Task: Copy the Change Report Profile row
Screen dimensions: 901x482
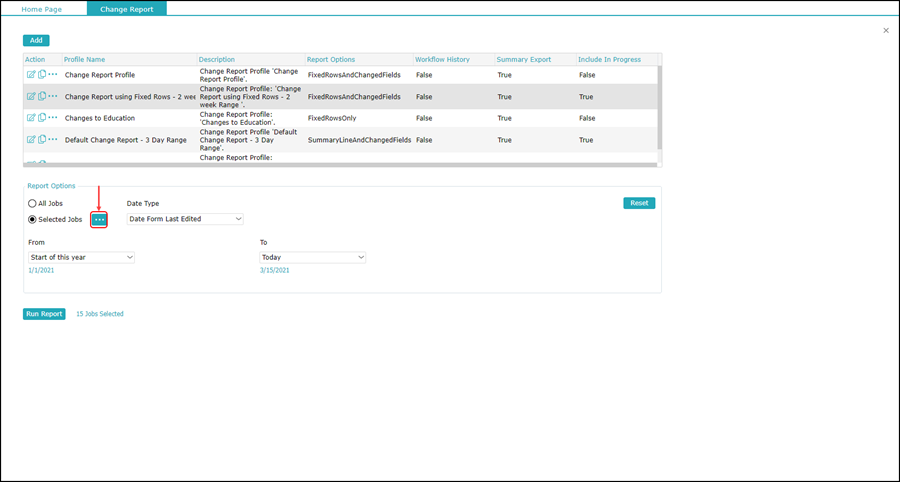Action: pos(42,75)
